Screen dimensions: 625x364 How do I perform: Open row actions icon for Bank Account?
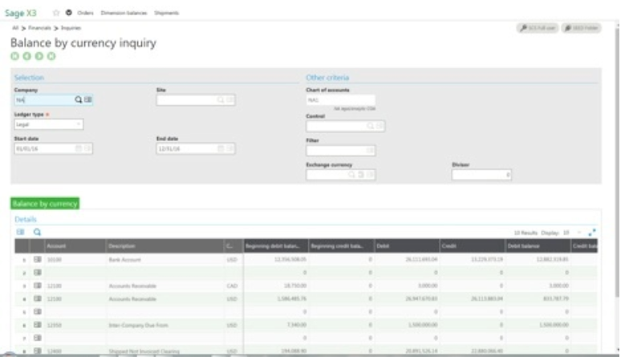point(38,259)
